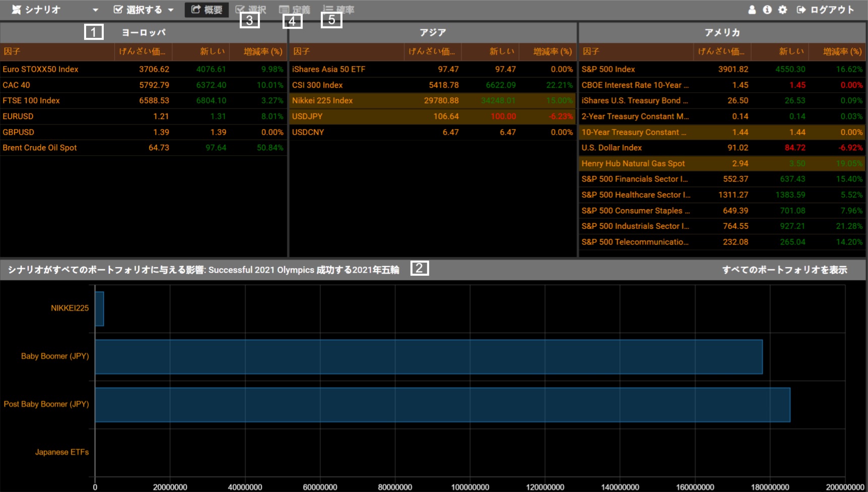Select S&P 500 Healthcare Sector row
Viewport: 868px width, 492px height.
722,195
